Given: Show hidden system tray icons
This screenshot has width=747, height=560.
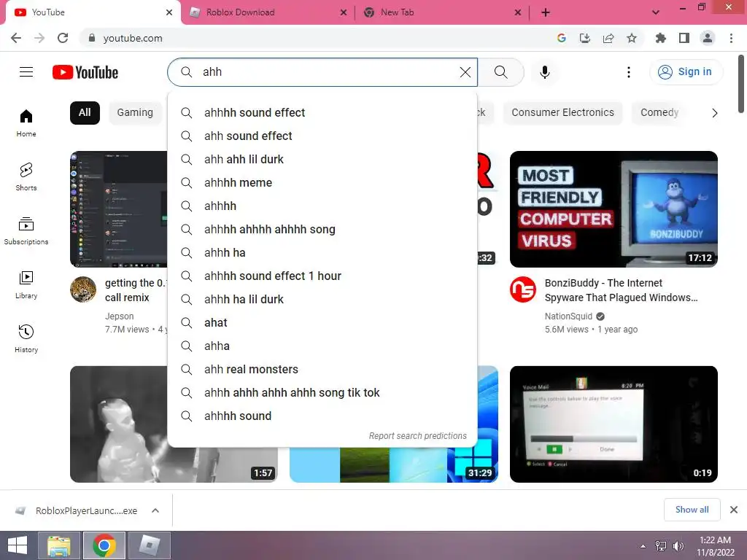Looking at the screenshot, I should (x=643, y=546).
